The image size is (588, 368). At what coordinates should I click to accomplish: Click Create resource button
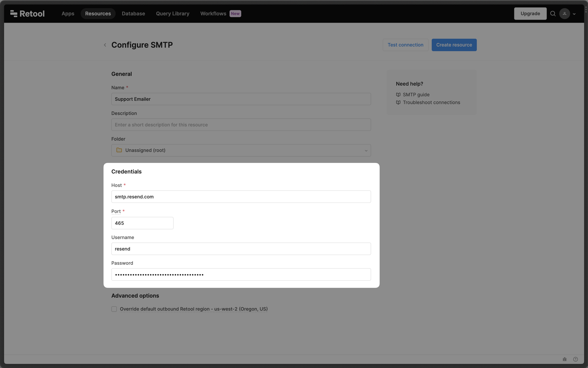pos(454,45)
